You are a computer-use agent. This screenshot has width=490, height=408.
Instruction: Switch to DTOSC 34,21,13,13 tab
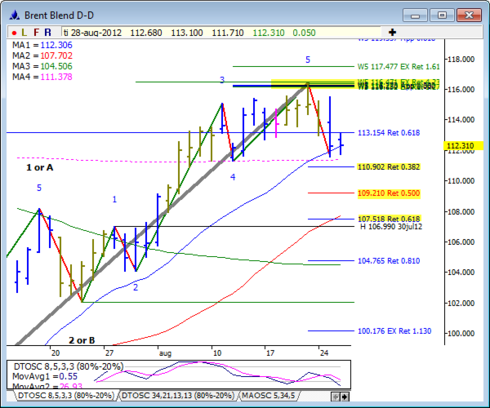(178, 396)
